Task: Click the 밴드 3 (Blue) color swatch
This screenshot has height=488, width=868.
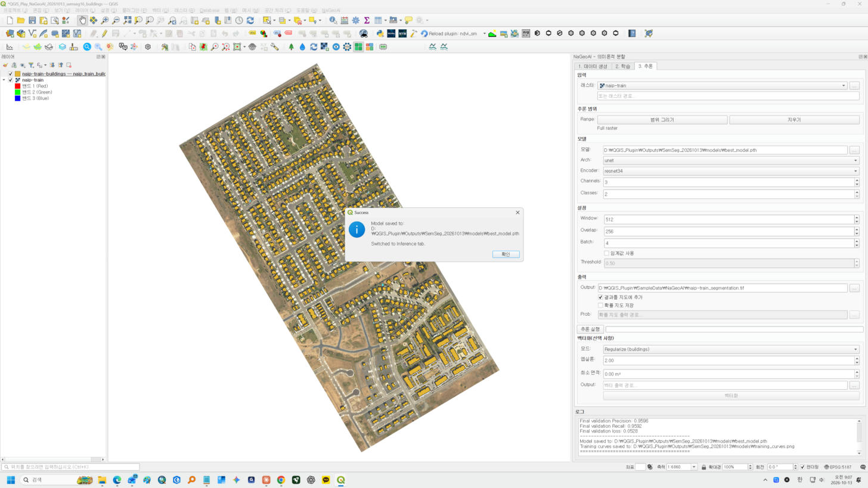Action: 18,98
